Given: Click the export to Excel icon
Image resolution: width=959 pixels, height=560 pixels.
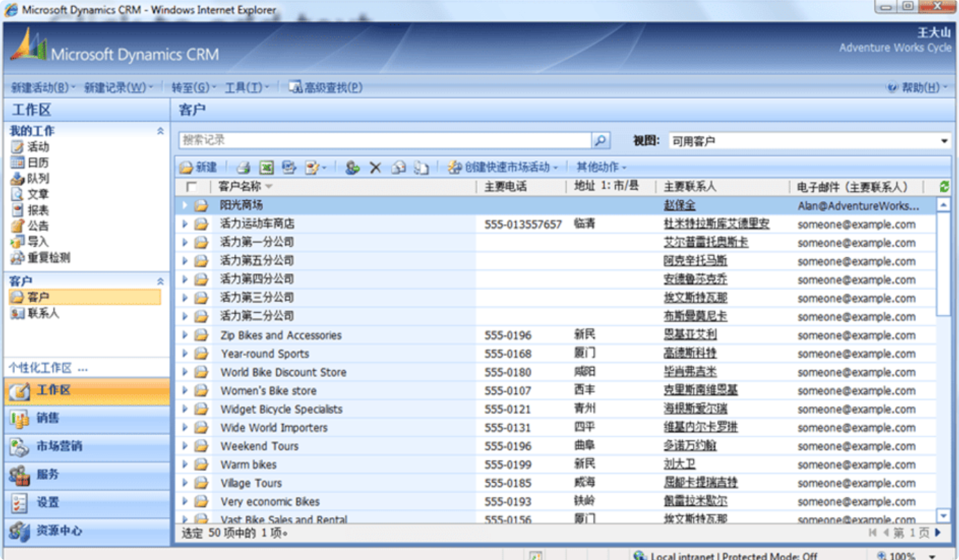Looking at the screenshot, I should pyautogui.click(x=266, y=168).
